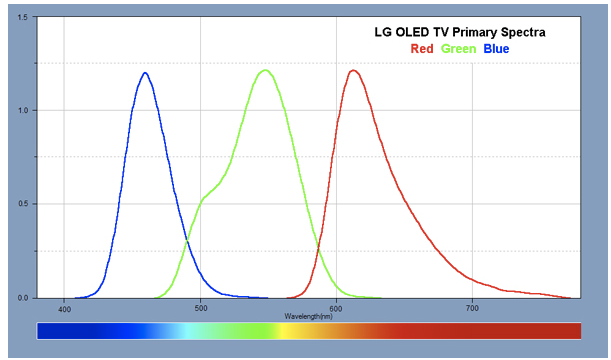Image resolution: width=611 pixels, height=360 pixels.
Task: Click the 400 x-axis tick label
Action: pos(64,309)
